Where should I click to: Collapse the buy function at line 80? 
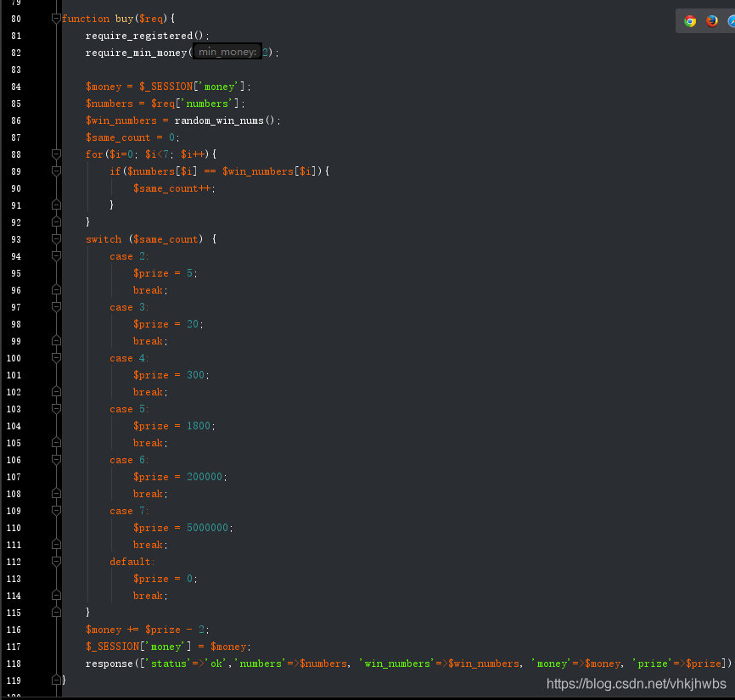point(56,19)
